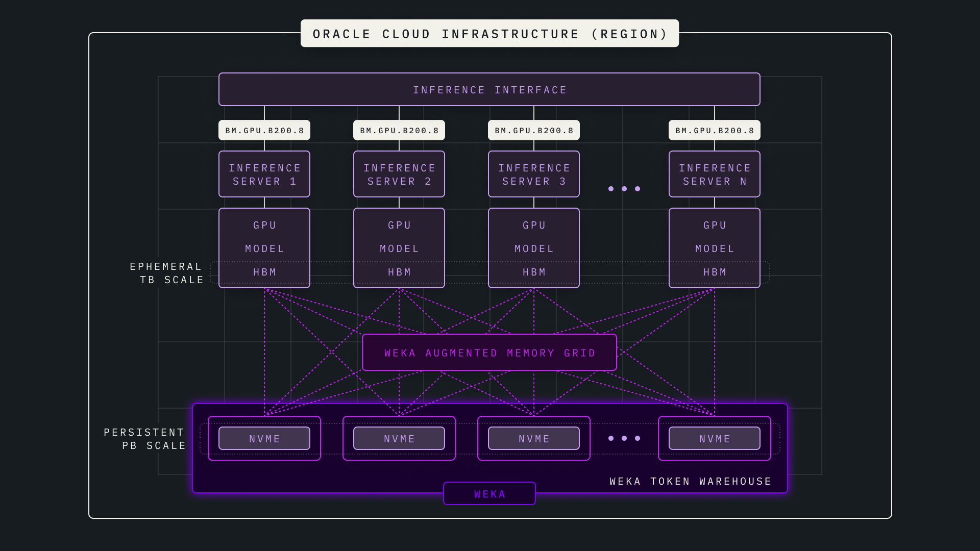The height and width of the screenshot is (551, 980).
Task: Click BM.GPU.B200.8 tag above Inference Server N
Action: [714, 131]
